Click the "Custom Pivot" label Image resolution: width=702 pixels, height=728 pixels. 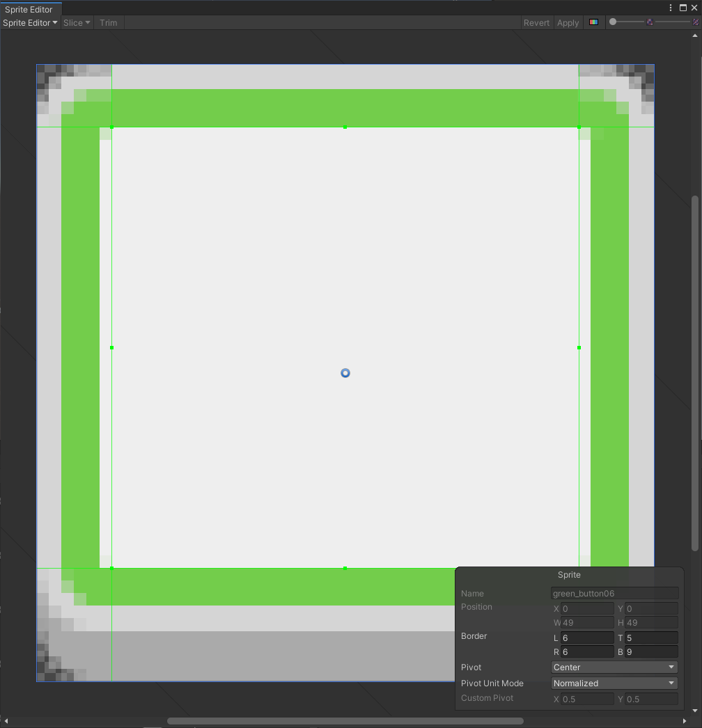(x=487, y=698)
